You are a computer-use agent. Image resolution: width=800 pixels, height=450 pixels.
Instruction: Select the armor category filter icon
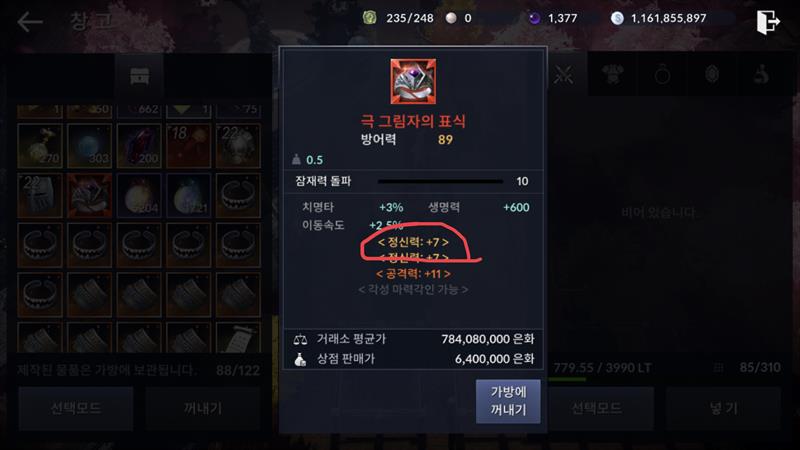coord(612,75)
